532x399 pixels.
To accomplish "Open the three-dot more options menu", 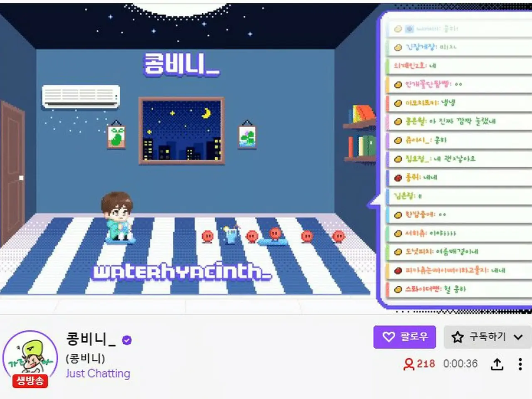I will [x=520, y=364].
